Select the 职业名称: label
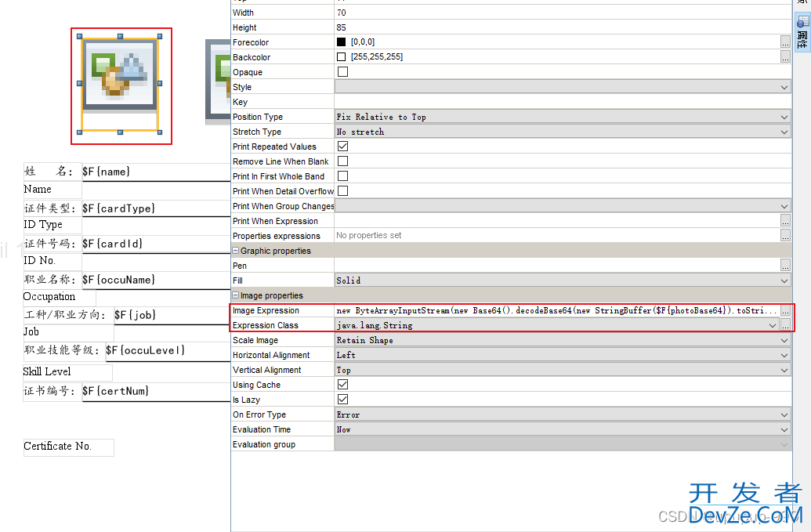Viewport: 811px width, 532px height. coord(52,280)
